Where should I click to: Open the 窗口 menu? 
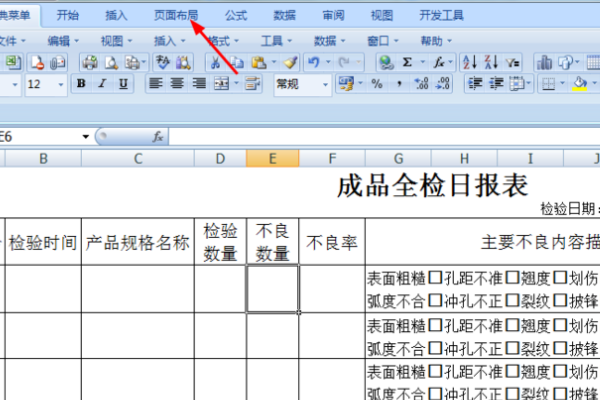[383, 41]
